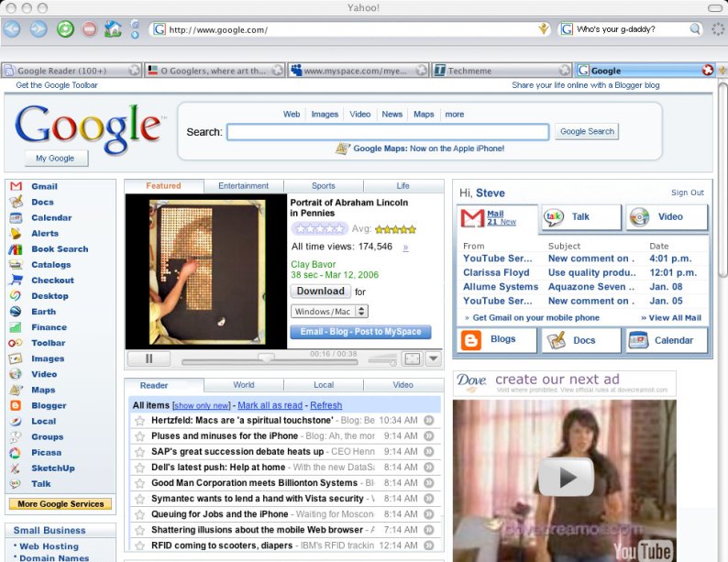Open Calendar in left sidebar list
This screenshot has width=728, height=562.
click(x=51, y=217)
